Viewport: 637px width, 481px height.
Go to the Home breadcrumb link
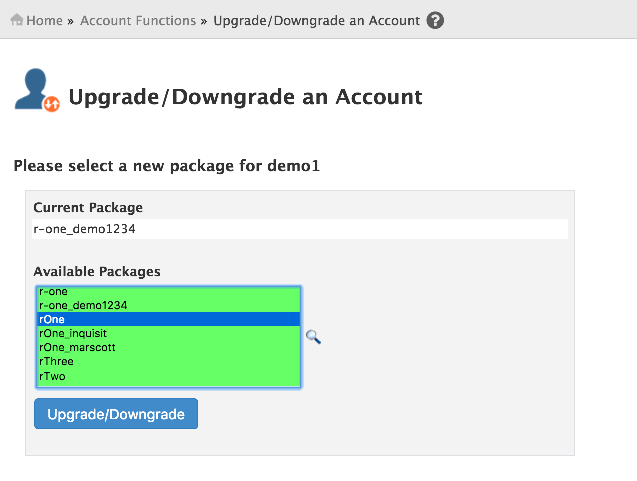pos(44,20)
